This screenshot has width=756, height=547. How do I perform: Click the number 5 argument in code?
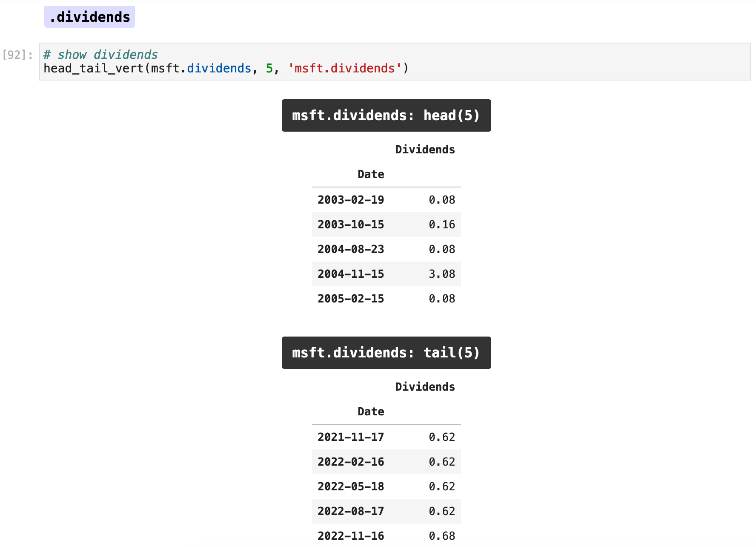click(x=269, y=68)
